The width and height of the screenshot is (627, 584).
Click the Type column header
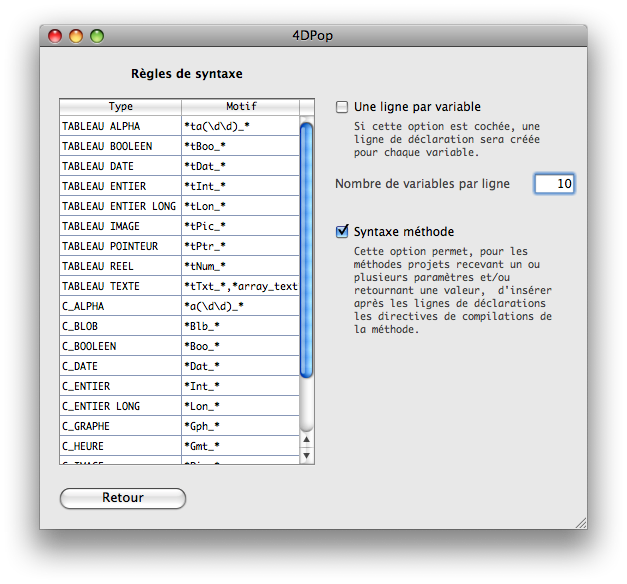click(120, 106)
